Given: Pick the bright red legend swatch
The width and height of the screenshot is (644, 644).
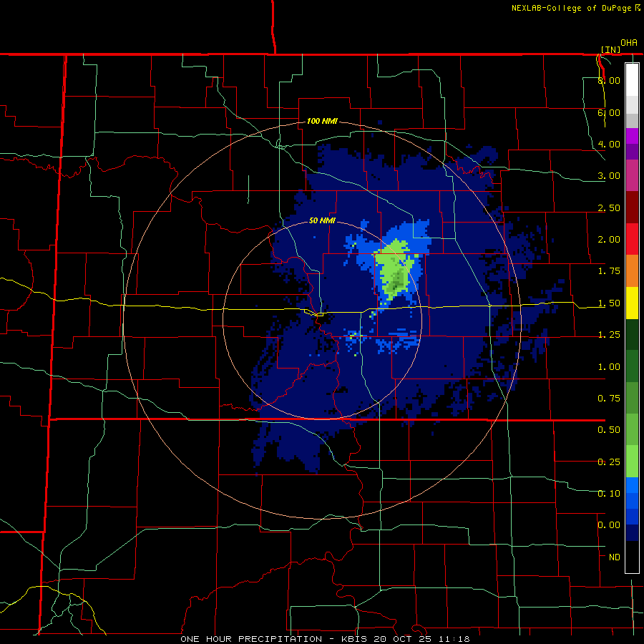Looking at the screenshot, I should pyautogui.click(x=632, y=239).
